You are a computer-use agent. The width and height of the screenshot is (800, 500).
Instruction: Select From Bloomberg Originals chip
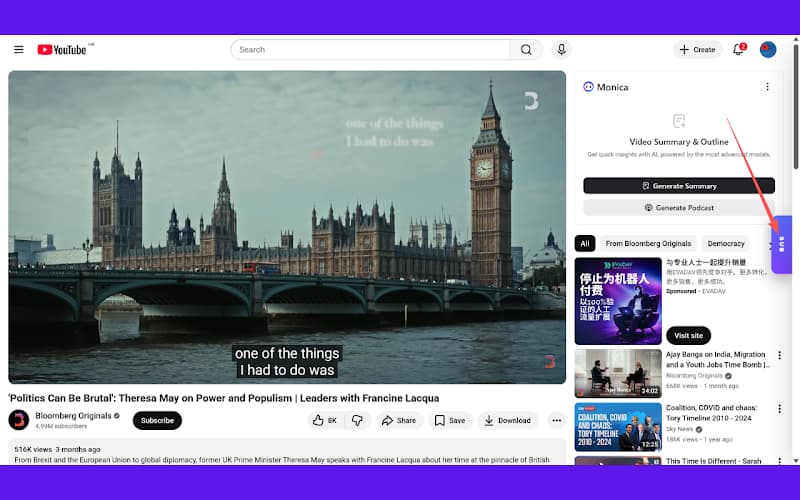coord(648,243)
